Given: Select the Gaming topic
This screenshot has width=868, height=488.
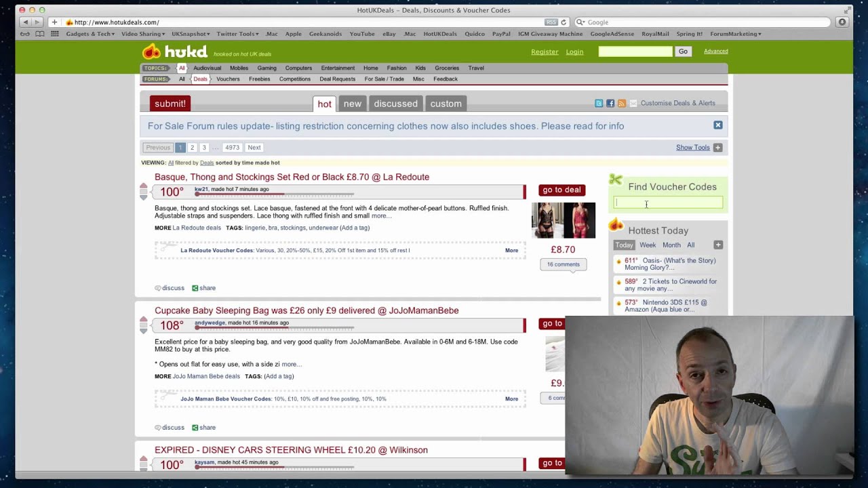Looking at the screenshot, I should click(x=267, y=68).
